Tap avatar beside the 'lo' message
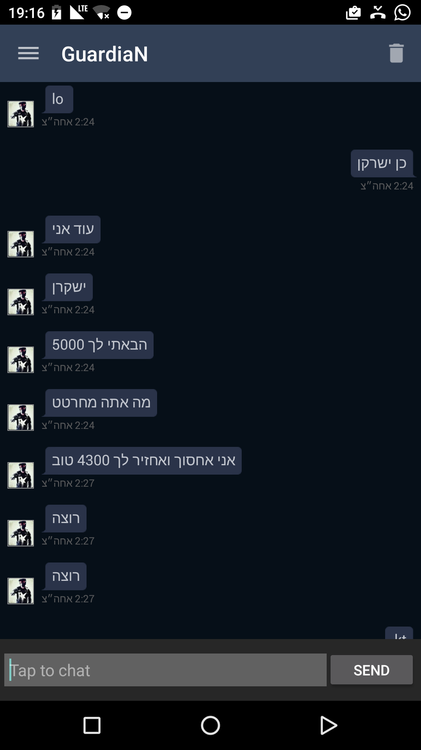Image resolution: width=421 pixels, height=750 pixels. [21, 114]
